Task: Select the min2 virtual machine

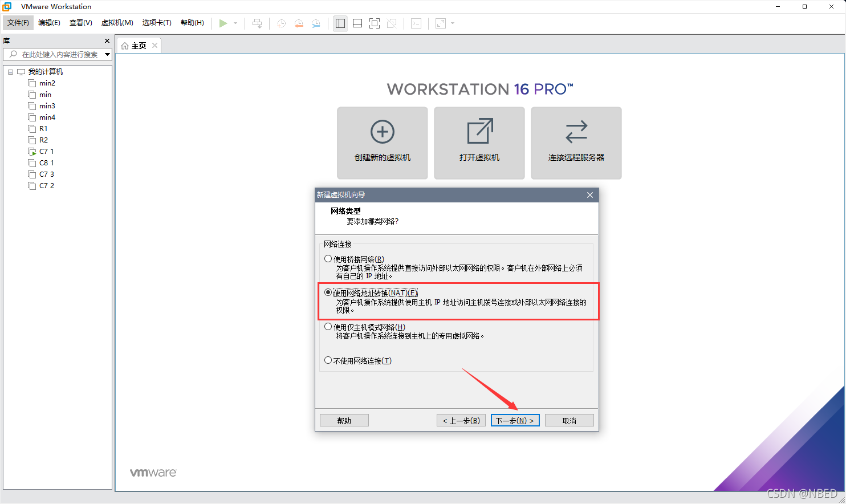Action: tap(47, 83)
